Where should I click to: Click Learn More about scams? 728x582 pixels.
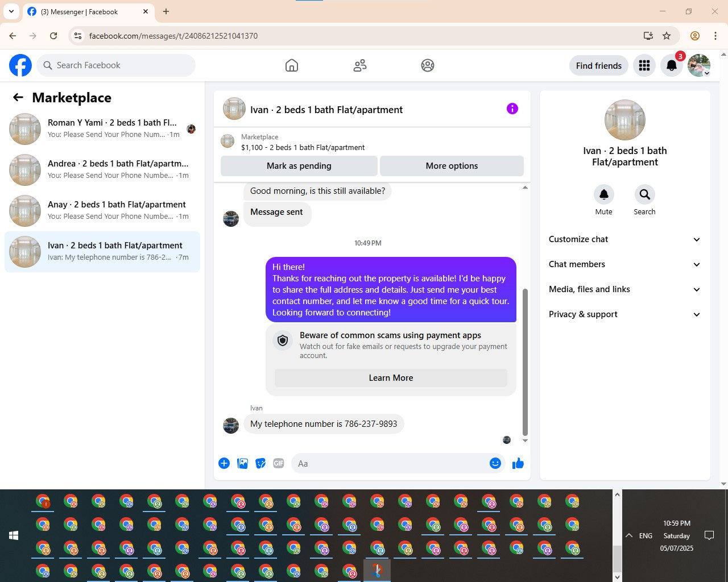click(x=391, y=378)
